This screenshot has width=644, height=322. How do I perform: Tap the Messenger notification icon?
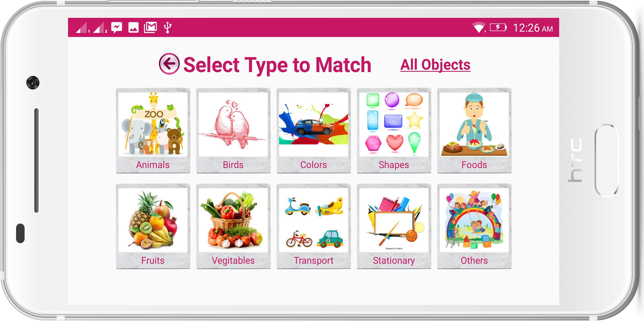pyautogui.click(x=117, y=28)
